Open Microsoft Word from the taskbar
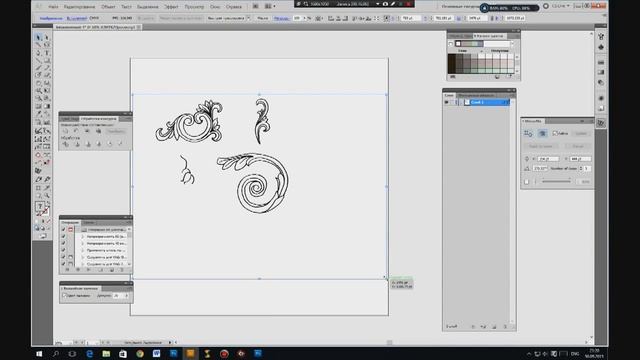 point(156,353)
